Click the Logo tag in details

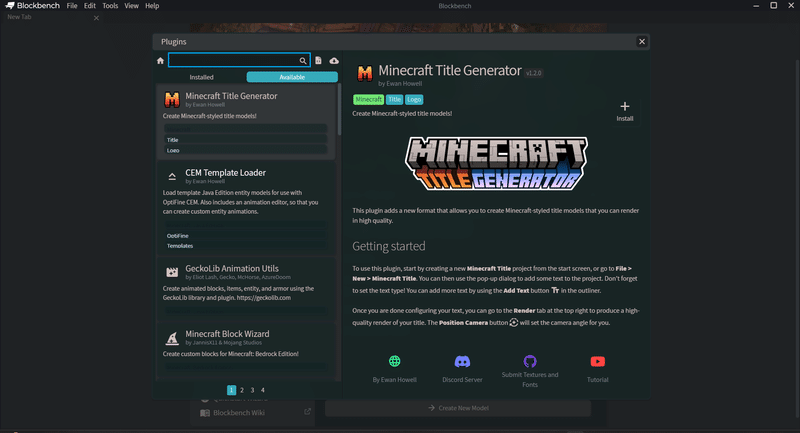pos(414,99)
